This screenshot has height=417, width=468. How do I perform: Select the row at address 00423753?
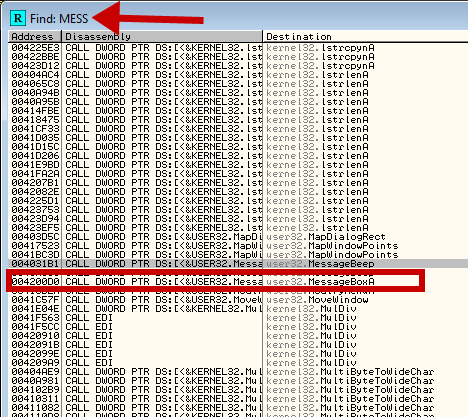(238, 210)
